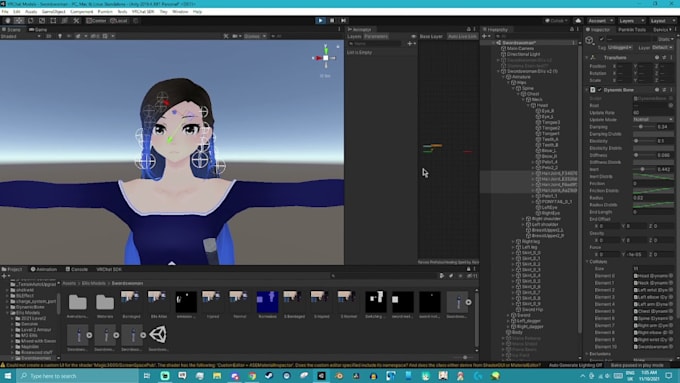Open the Gizmos dropdown
Viewport: 680px width, 383px height.
pos(255,36)
